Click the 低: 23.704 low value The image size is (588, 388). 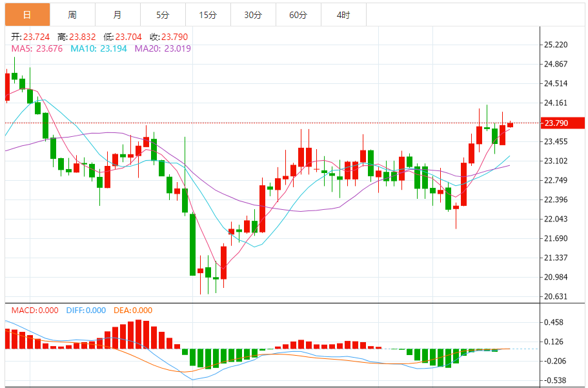(x=123, y=37)
